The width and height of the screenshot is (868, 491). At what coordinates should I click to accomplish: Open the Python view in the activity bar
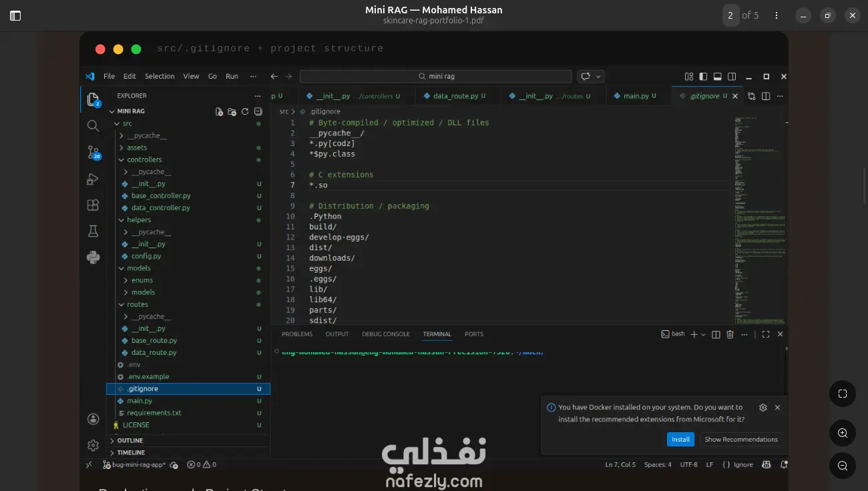click(93, 257)
